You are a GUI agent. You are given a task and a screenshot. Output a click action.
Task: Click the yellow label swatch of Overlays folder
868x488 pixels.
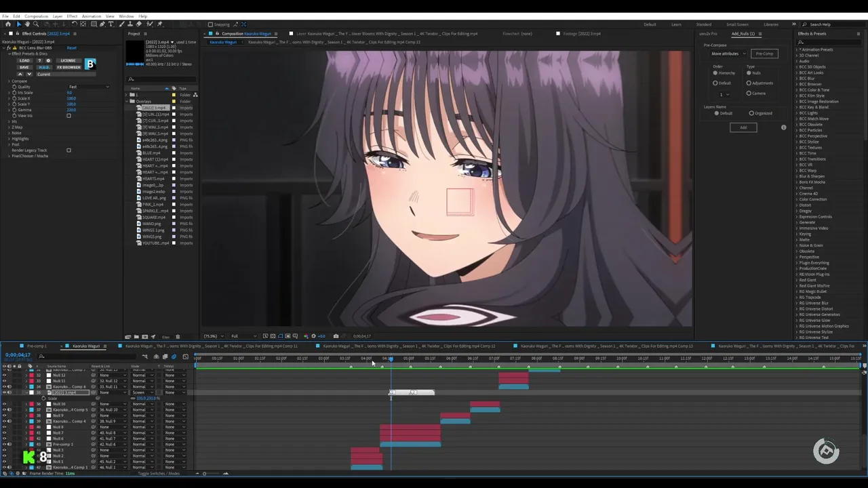pos(174,102)
